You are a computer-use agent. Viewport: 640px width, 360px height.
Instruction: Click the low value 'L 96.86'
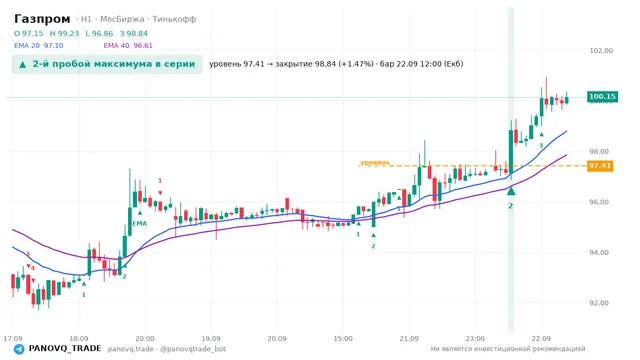point(99,33)
